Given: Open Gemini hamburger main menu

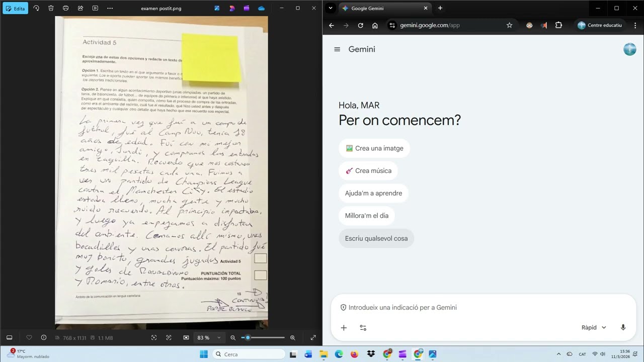Looking at the screenshot, I should pyautogui.click(x=337, y=49).
